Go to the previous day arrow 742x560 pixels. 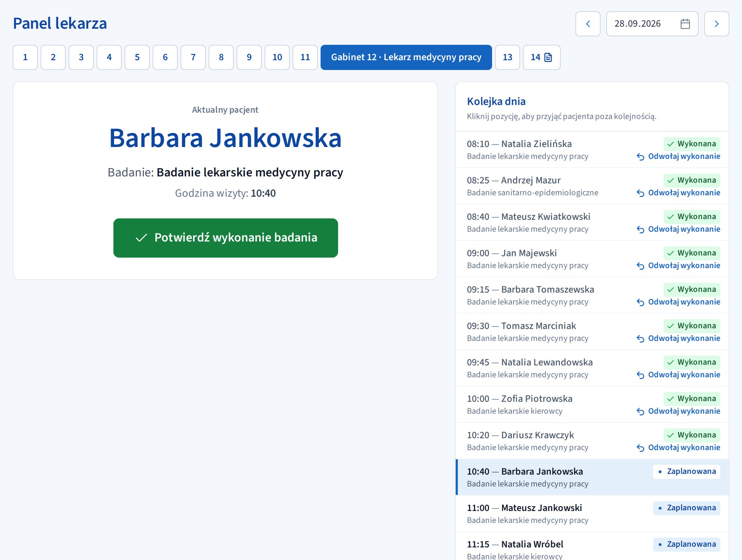[x=588, y=24]
